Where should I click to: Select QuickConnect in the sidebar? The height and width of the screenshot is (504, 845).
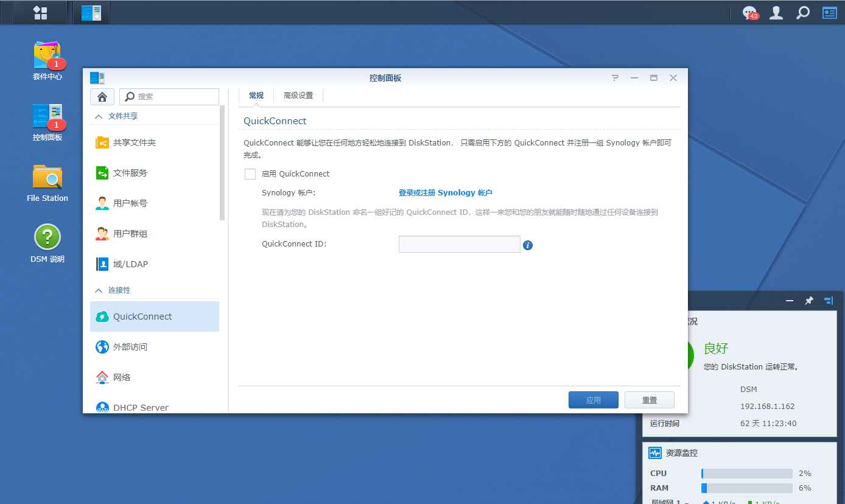[155, 317]
